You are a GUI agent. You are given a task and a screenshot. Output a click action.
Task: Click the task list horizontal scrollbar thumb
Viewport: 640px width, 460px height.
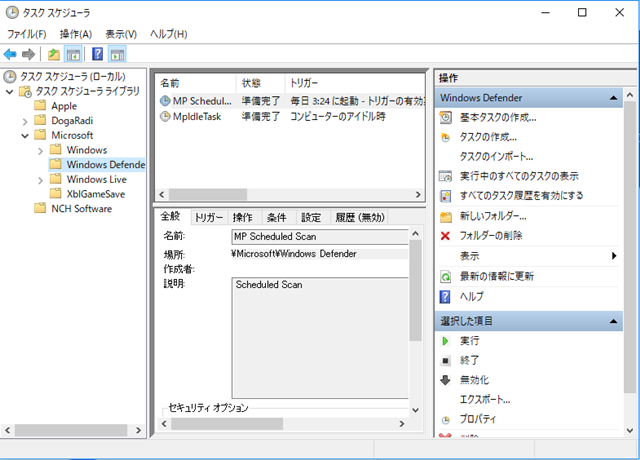(x=208, y=194)
